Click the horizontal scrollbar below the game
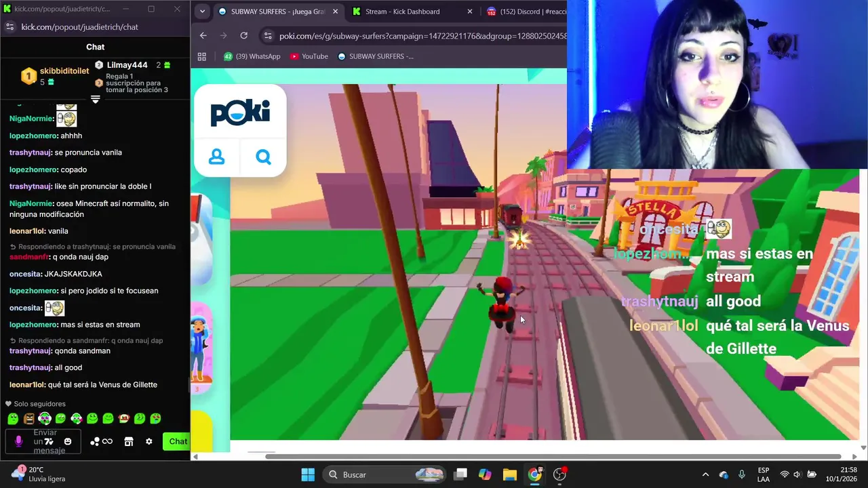 [553, 456]
